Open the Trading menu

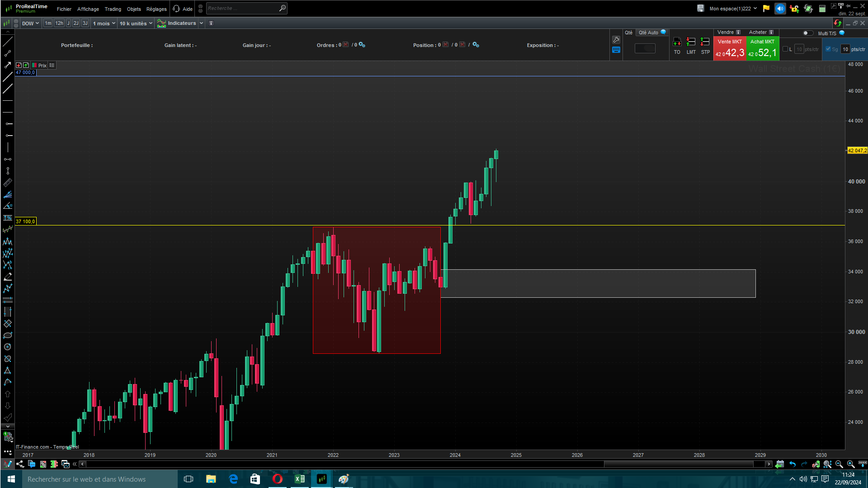click(x=113, y=9)
